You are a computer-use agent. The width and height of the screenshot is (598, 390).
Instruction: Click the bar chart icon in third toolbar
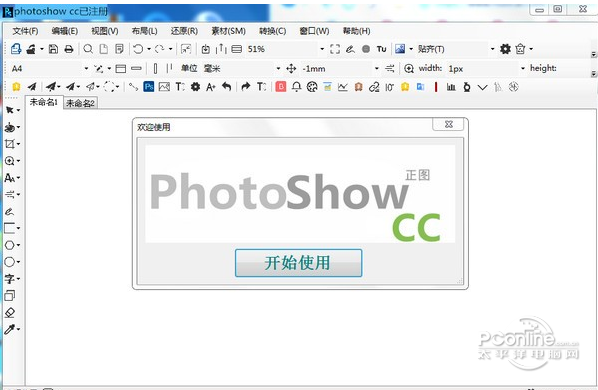[451, 87]
